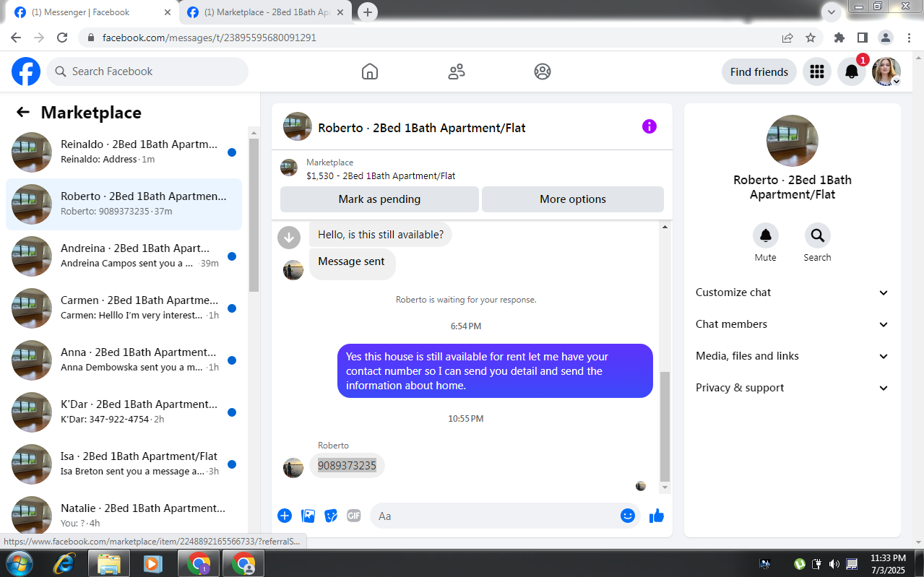Open the Facebook logo home link
Image resolution: width=924 pixels, height=577 pixels.
[x=26, y=71]
